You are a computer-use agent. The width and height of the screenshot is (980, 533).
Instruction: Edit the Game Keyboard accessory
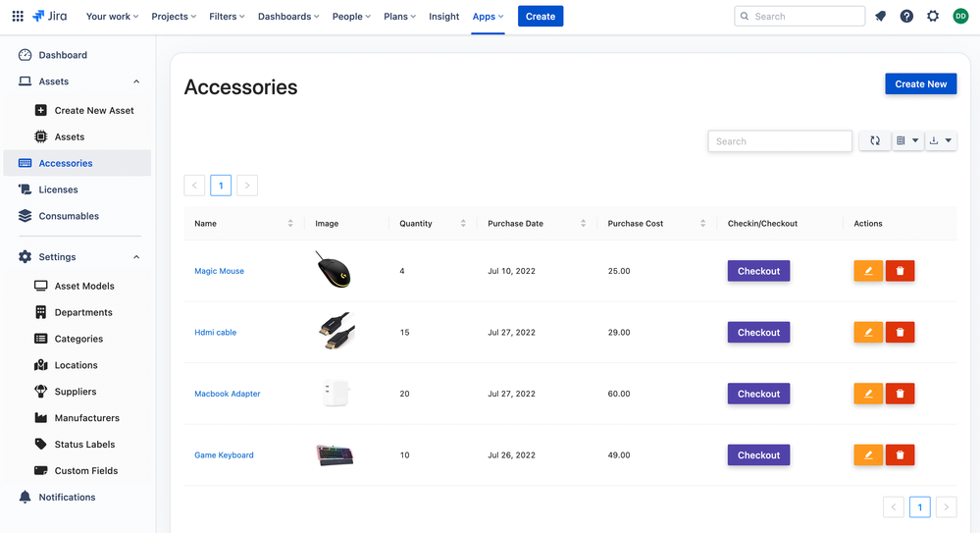(868, 454)
